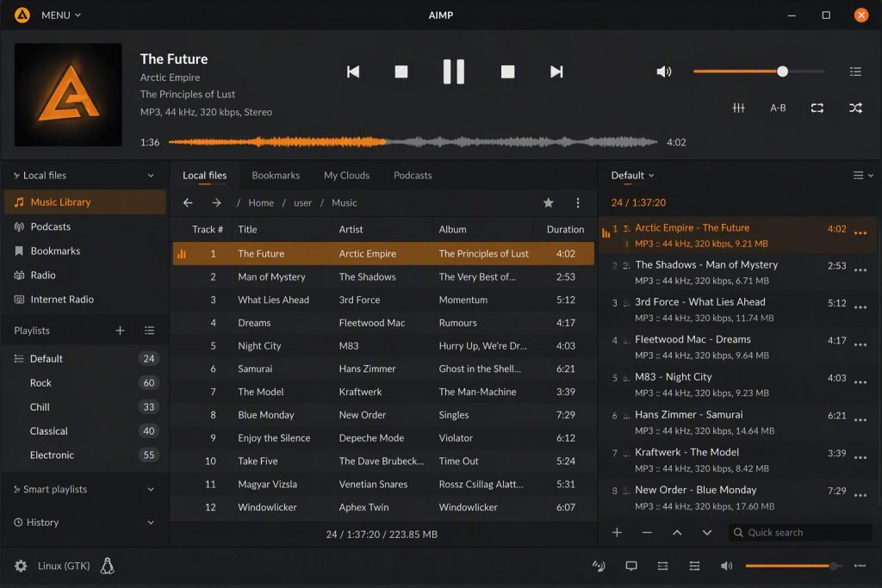Screen dimensions: 882x588
Task: Switch to the Bookmarks tab
Action: pos(276,176)
